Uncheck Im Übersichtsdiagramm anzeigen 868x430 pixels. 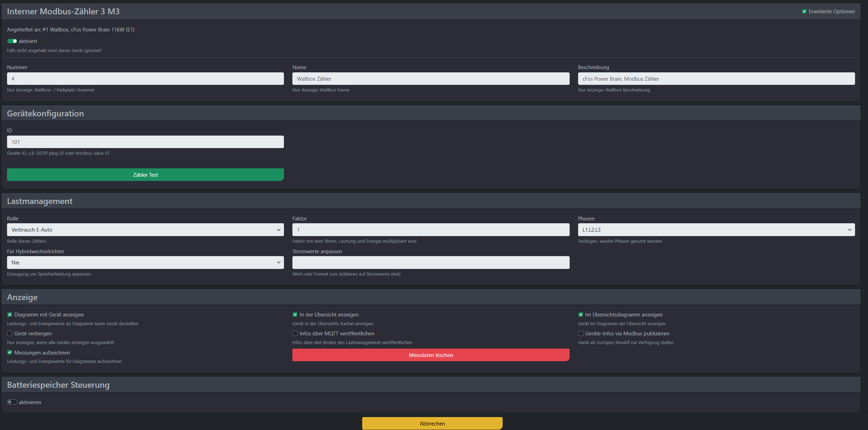pyautogui.click(x=581, y=315)
